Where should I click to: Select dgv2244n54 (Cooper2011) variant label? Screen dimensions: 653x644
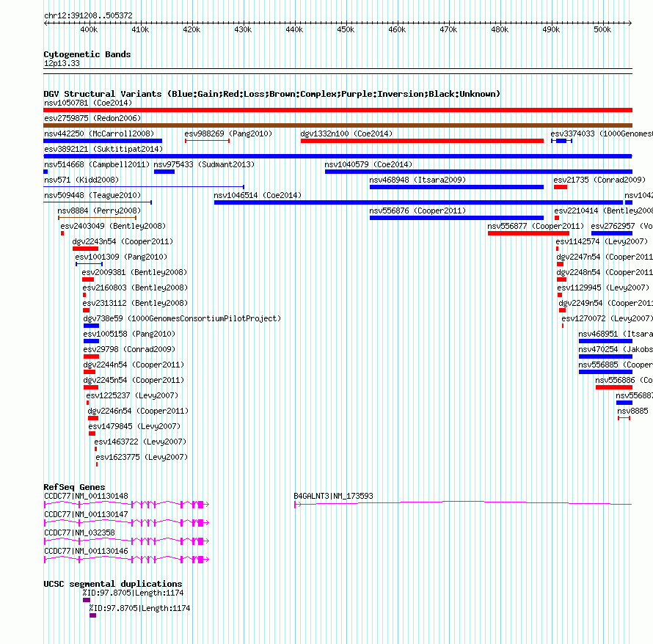134,365
